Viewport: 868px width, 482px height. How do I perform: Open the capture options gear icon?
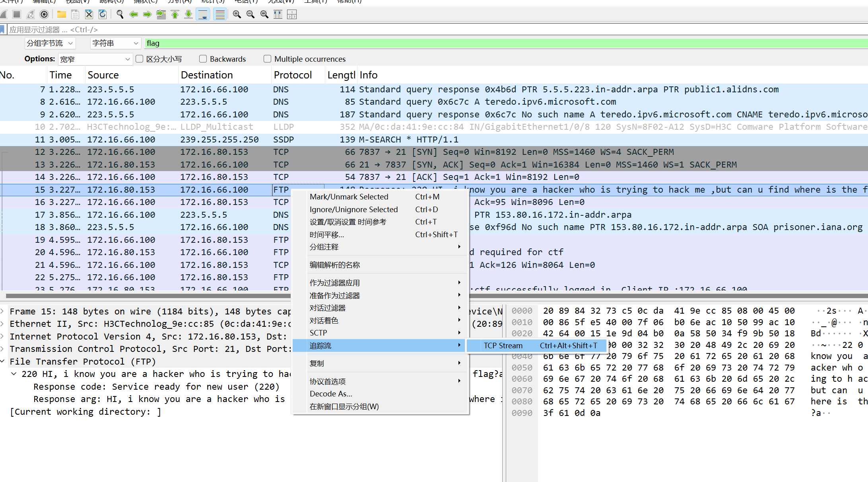[44, 15]
